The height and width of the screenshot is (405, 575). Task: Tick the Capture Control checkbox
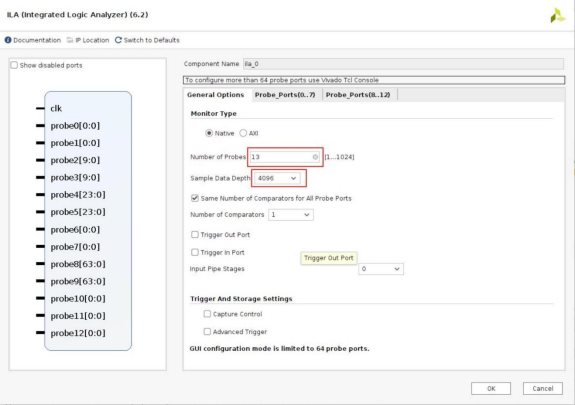pyautogui.click(x=207, y=314)
